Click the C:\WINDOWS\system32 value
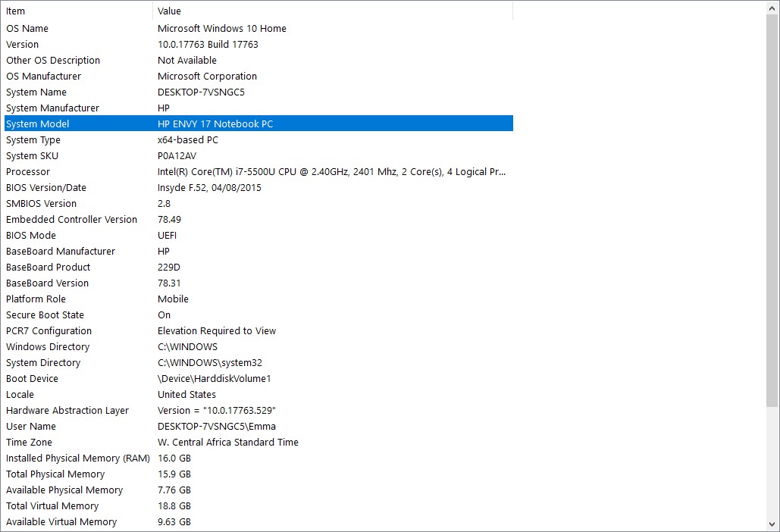 (210, 362)
